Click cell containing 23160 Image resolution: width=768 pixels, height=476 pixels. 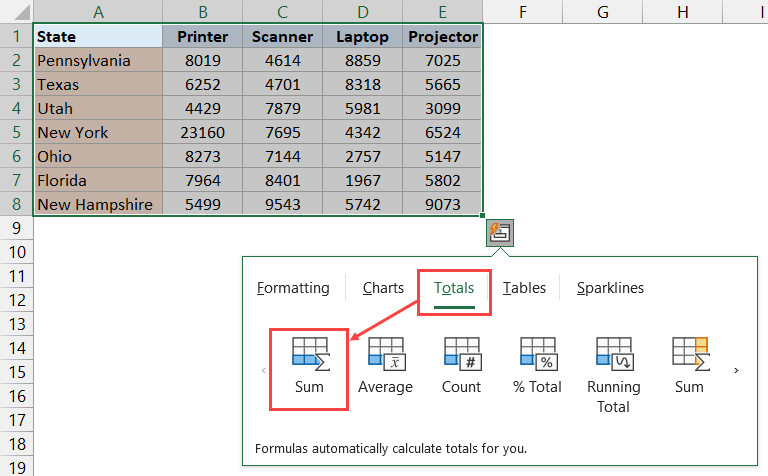coord(203,132)
